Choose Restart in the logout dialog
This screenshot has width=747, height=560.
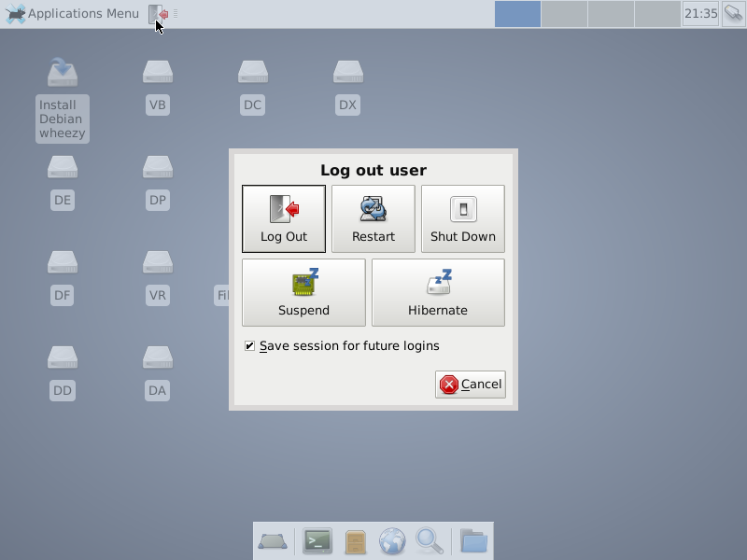point(373,218)
